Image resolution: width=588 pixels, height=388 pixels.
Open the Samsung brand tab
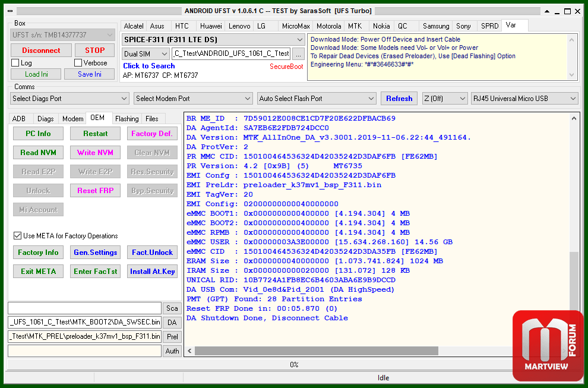pos(436,26)
